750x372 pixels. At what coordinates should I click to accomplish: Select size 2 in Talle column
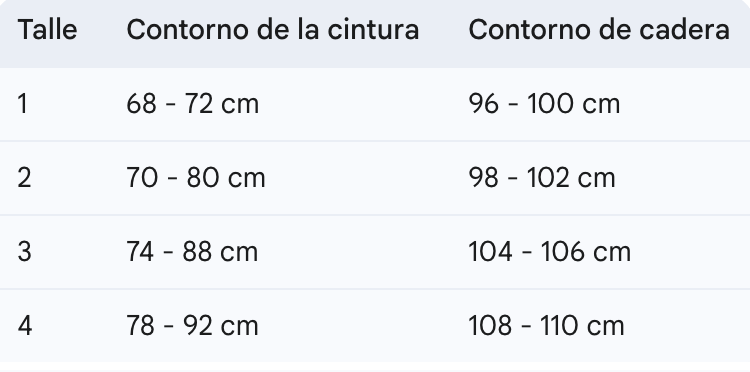tap(24, 178)
